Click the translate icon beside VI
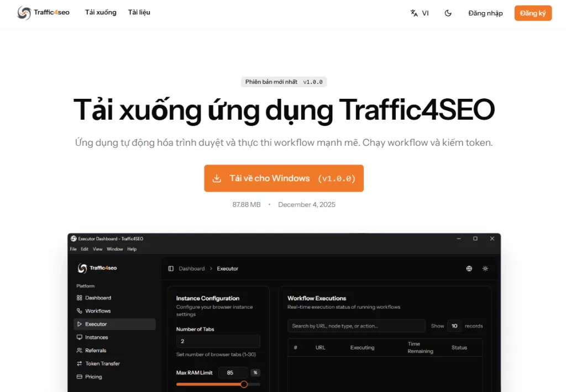The width and height of the screenshot is (566, 392). pyautogui.click(x=414, y=13)
